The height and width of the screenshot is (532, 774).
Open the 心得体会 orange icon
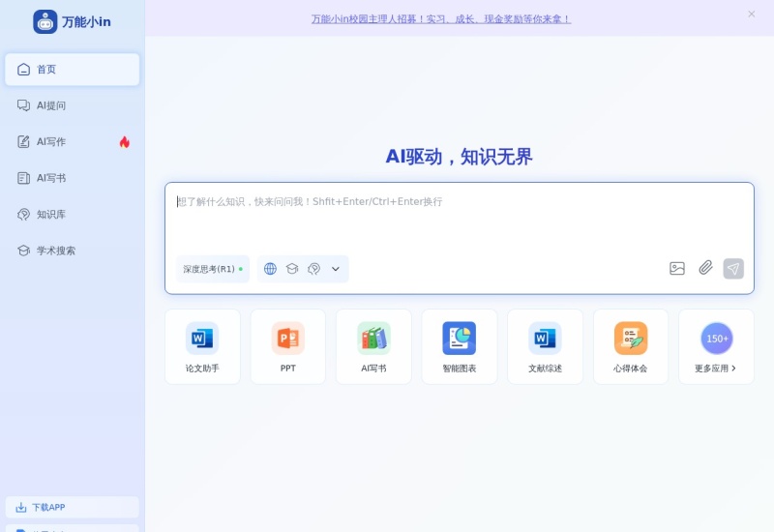631,339
